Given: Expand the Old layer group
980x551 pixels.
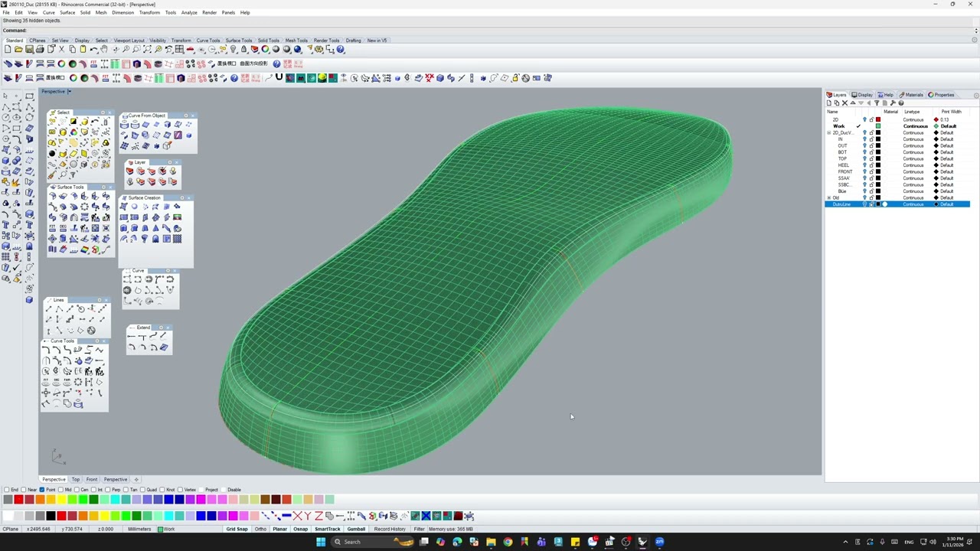Looking at the screenshot, I should [829, 197].
